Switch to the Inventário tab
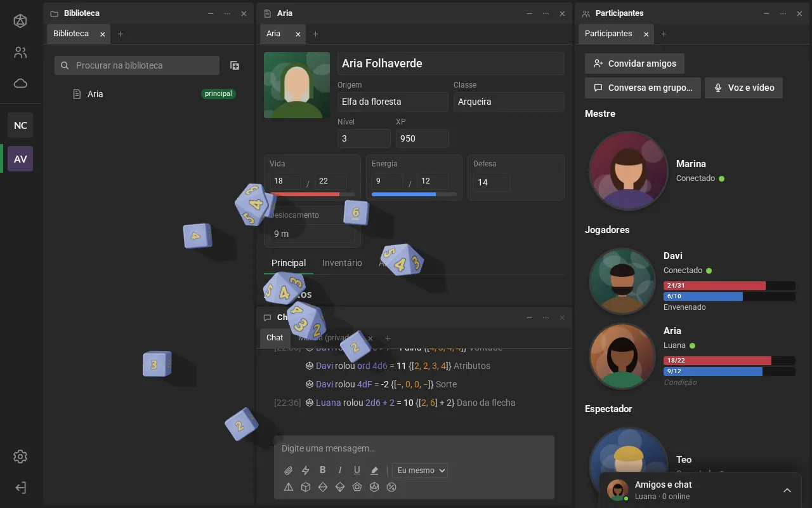The width and height of the screenshot is (812, 508). (x=342, y=263)
